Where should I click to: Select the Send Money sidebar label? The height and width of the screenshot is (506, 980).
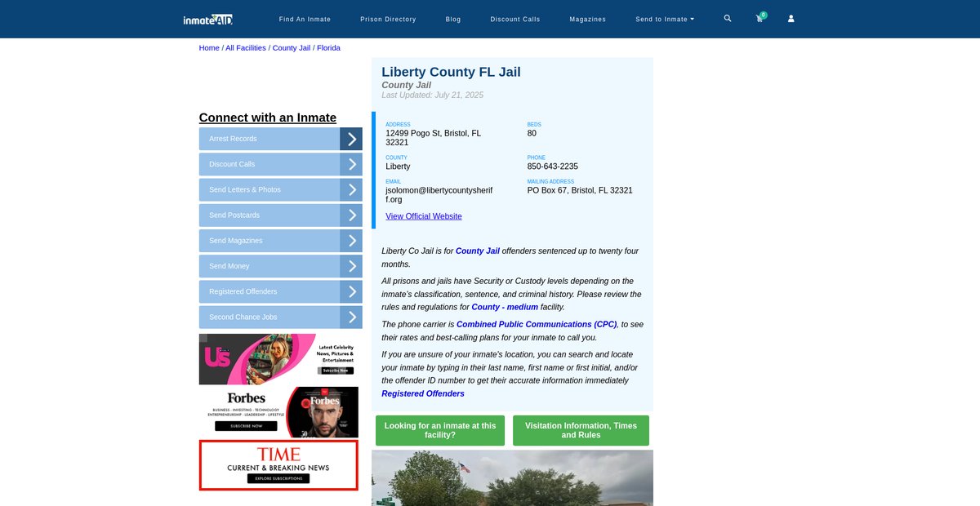point(229,266)
